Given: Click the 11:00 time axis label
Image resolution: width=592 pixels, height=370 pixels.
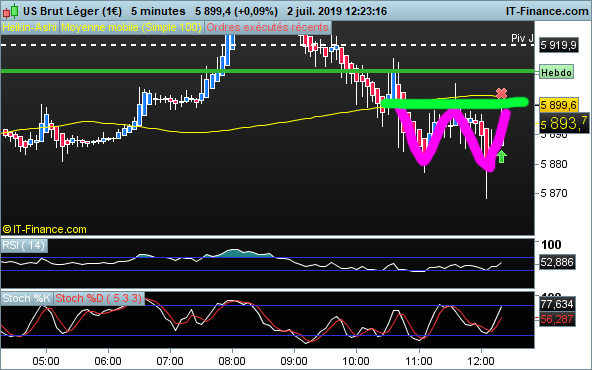Looking at the screenshot, I should coord(418,361).
